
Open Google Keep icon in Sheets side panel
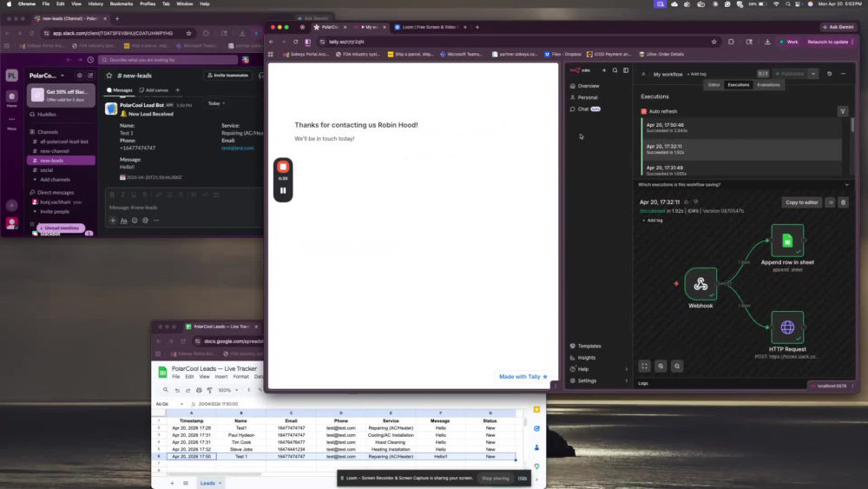point(536,409)
